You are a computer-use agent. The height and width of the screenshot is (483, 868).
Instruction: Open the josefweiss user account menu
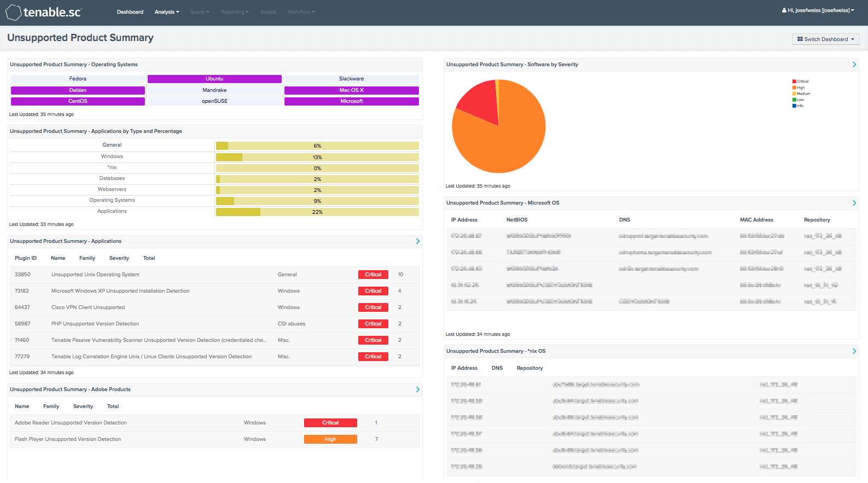(x=818, y=10)
